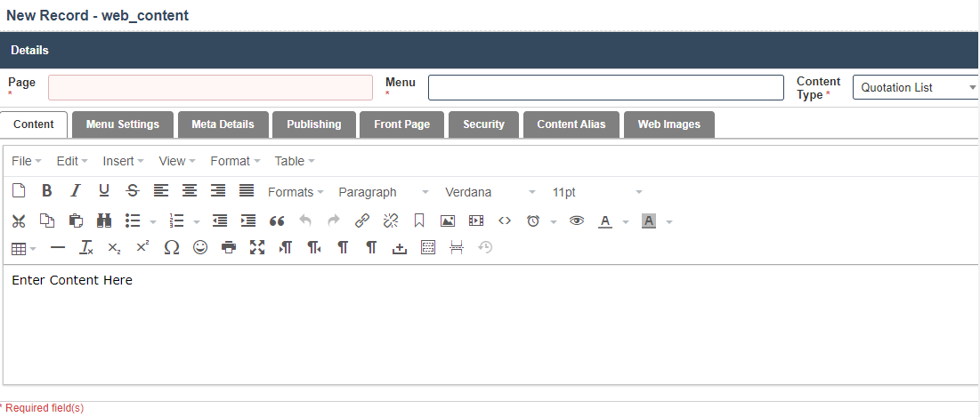Screen dimensions: 980x417
Task: Switch to the Meta Details tab
Action: (223, 124)
